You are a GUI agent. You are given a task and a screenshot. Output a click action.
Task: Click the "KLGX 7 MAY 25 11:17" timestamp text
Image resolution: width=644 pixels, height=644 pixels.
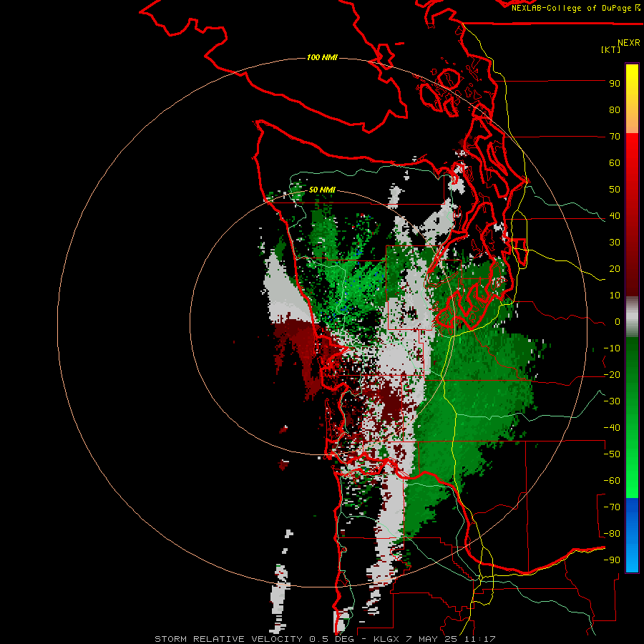(x=434, y=639)
